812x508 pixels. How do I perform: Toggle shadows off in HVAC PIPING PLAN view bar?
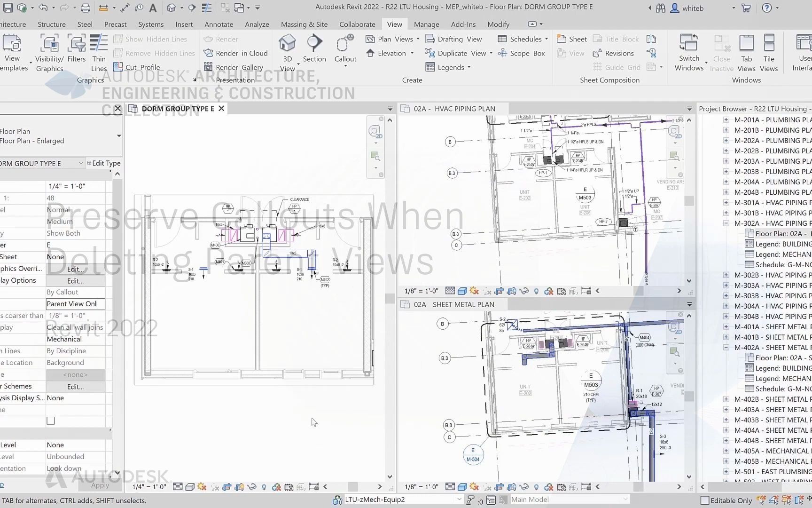pos(487,291)
